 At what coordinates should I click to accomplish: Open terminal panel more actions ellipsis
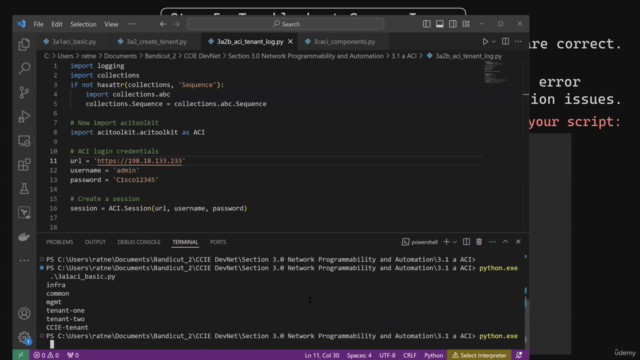coord(492,242)
